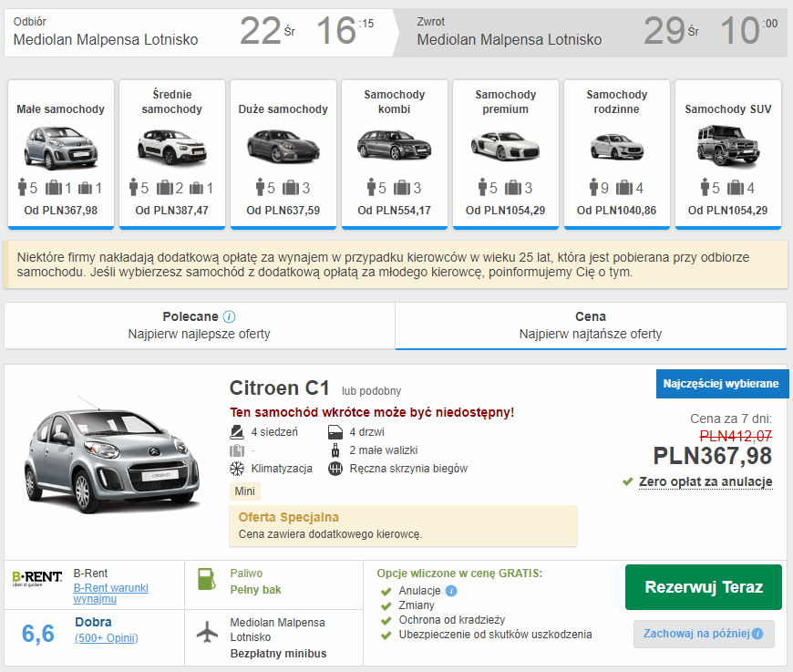The height and width of the screenshot is (672, 793).
Task: Click the fuel pump Paliwo icon
Action: coord(206,579)
